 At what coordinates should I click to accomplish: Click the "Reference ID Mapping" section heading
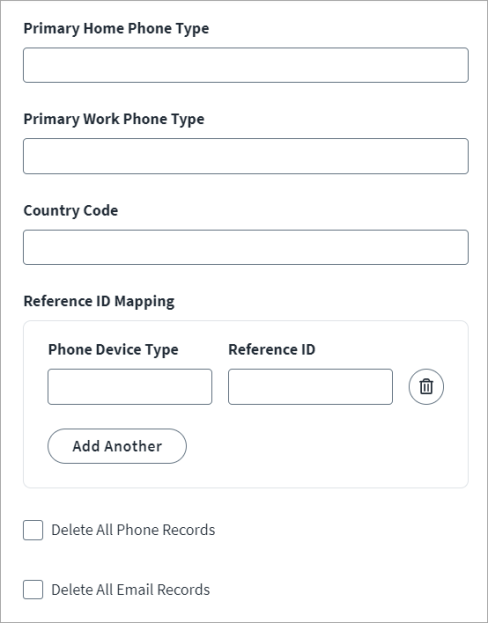point(99,302)
